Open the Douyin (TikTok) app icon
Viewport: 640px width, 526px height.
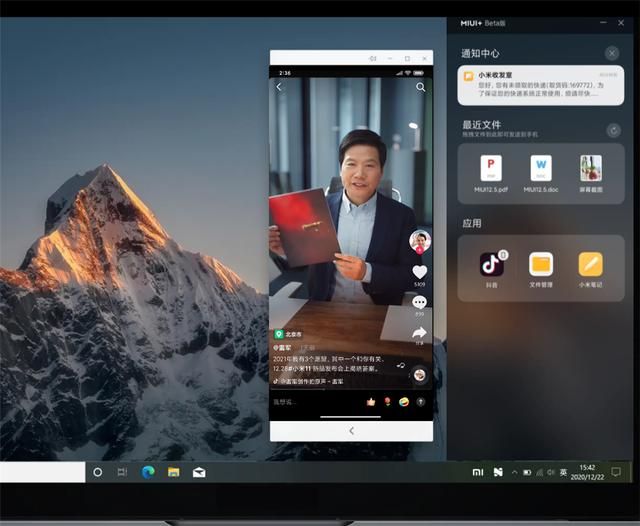pyautogui.click(x=491, y=264)
